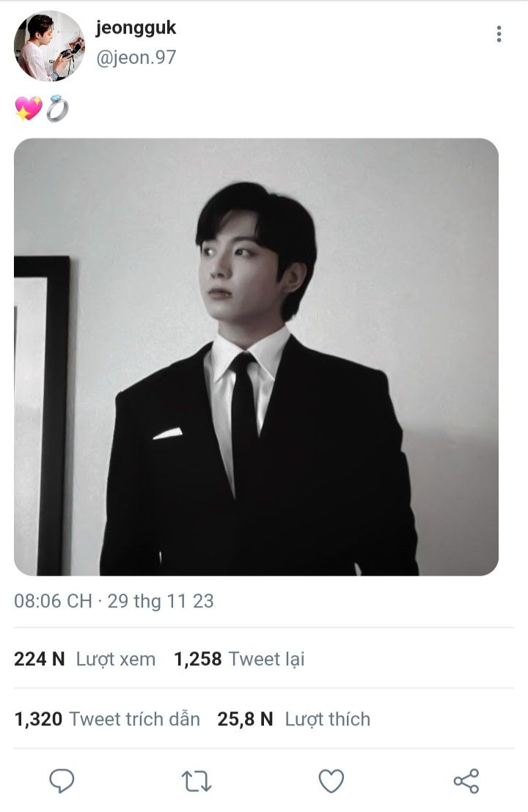Click the ring emoji in tweet text
The width and height of the screenshot is (528, 812).
(x=58, y=109)
